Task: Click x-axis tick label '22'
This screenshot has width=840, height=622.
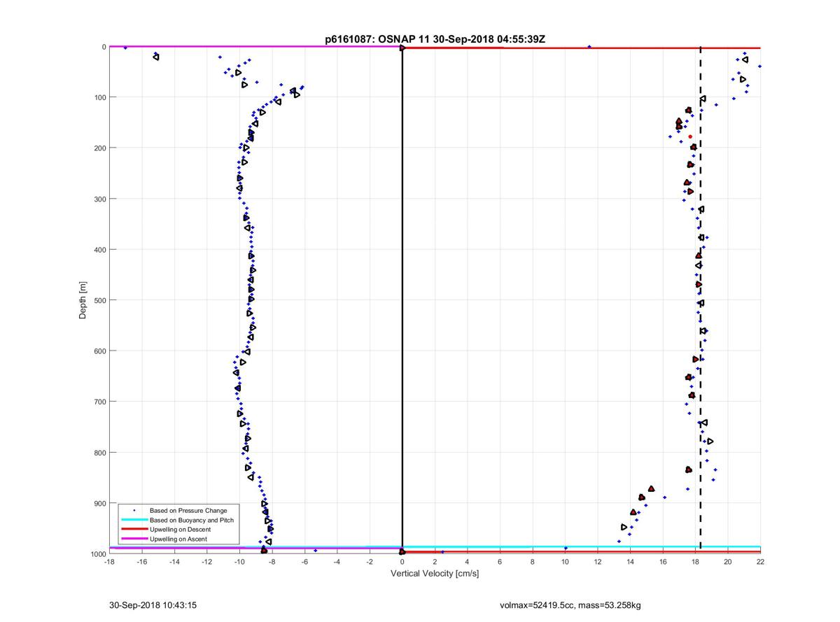Action: 760,561
